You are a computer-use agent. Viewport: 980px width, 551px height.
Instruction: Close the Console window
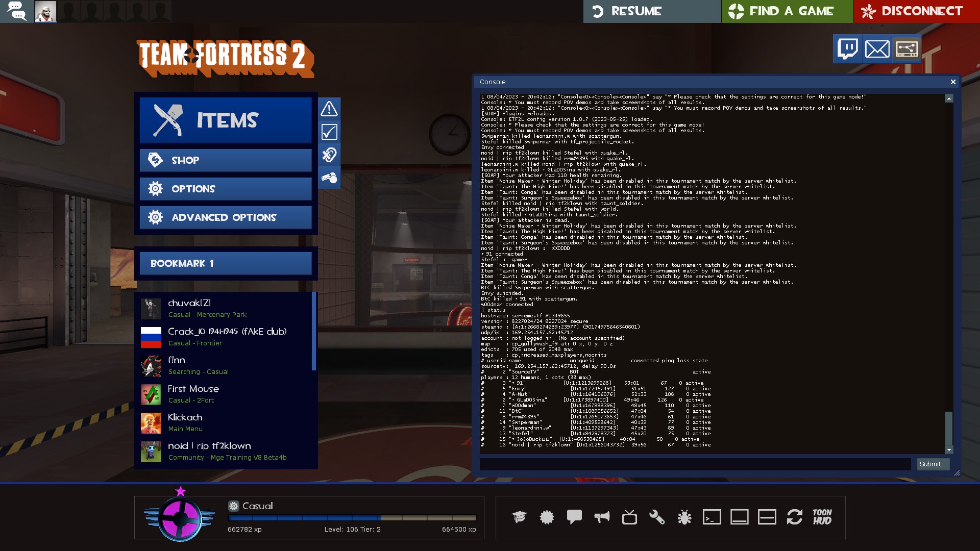(x=953, y=82)
